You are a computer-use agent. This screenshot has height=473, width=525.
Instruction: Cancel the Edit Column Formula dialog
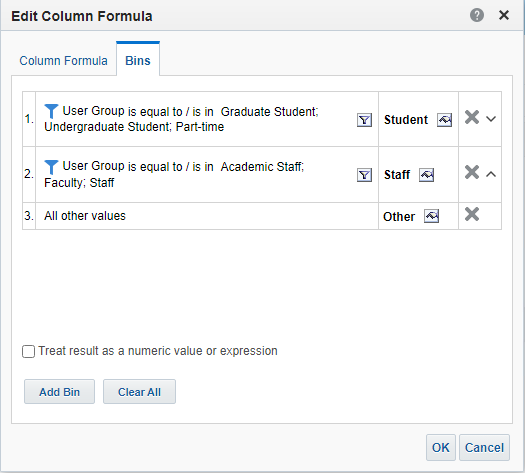484,448
